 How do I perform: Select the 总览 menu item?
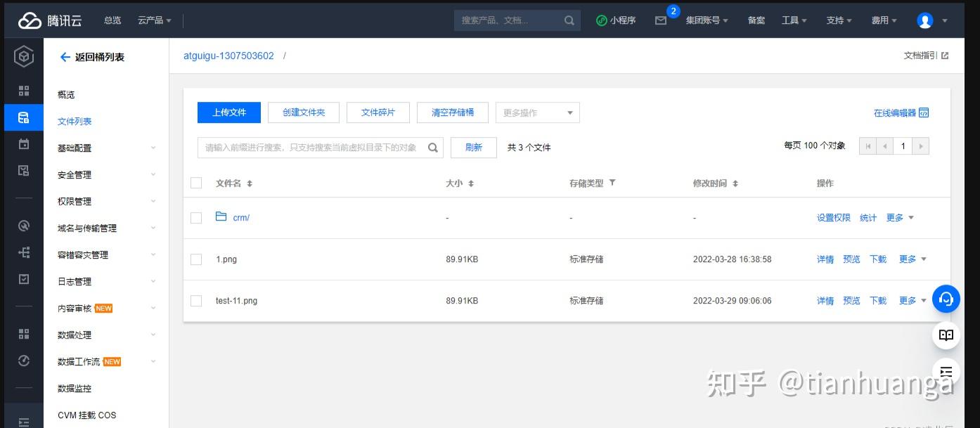pyautogui.click(x=112, y=20)
